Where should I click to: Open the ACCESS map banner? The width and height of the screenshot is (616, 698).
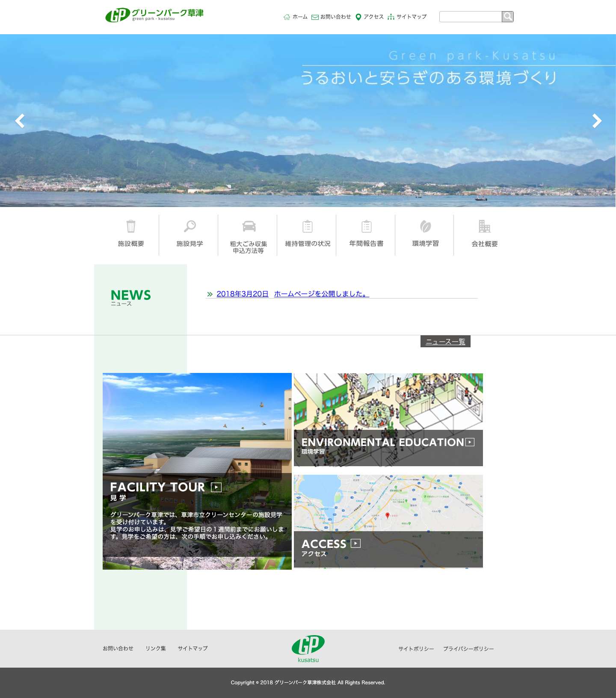tap(388, 521)
